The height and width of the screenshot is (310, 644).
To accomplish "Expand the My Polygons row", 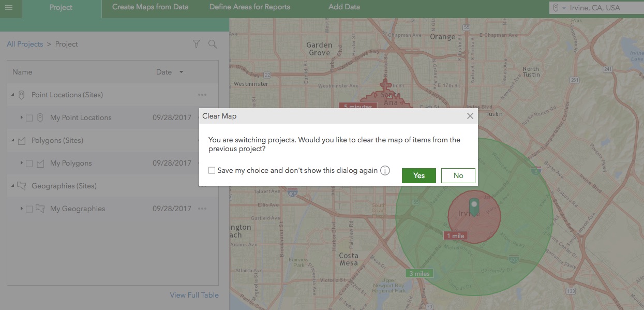I will (21, 163).
